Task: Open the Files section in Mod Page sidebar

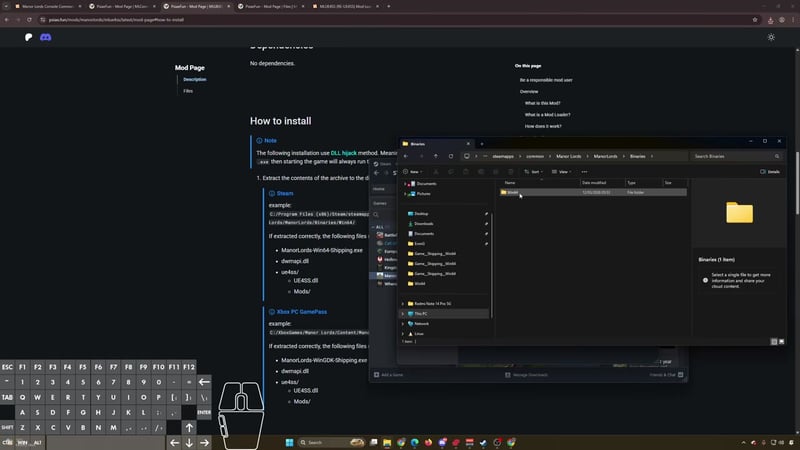Action: 188,91
